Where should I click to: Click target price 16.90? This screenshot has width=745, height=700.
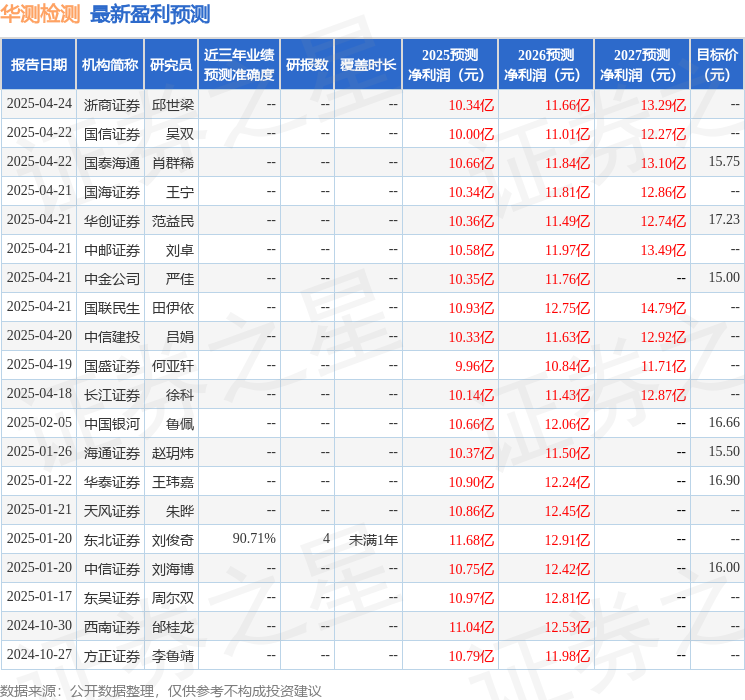[724, 480]
